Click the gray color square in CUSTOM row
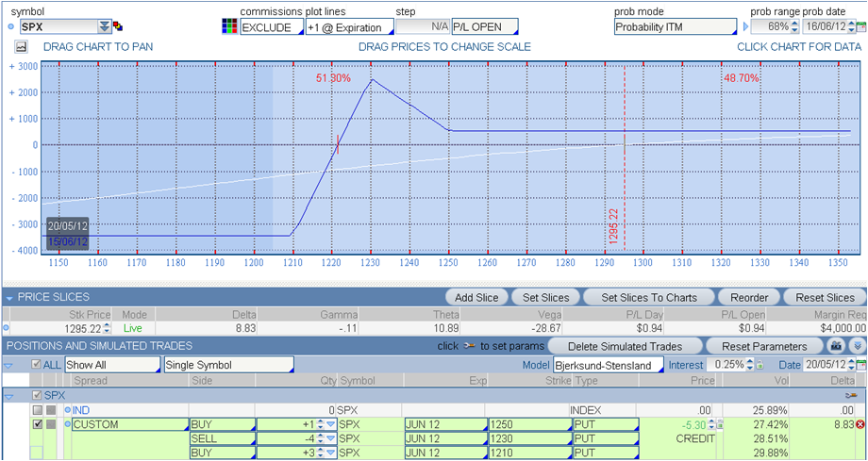This screenshot has height=461, width=868. pos(51,424)
